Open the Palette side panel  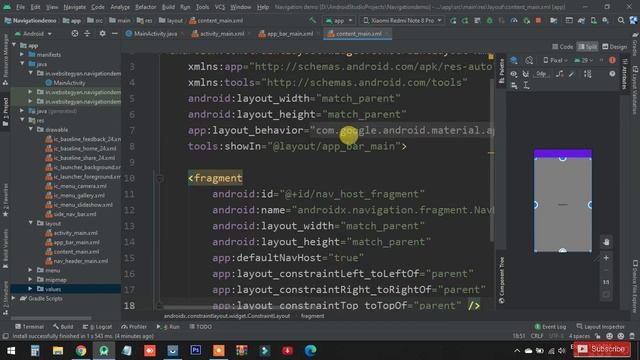[x=502, y=72]
